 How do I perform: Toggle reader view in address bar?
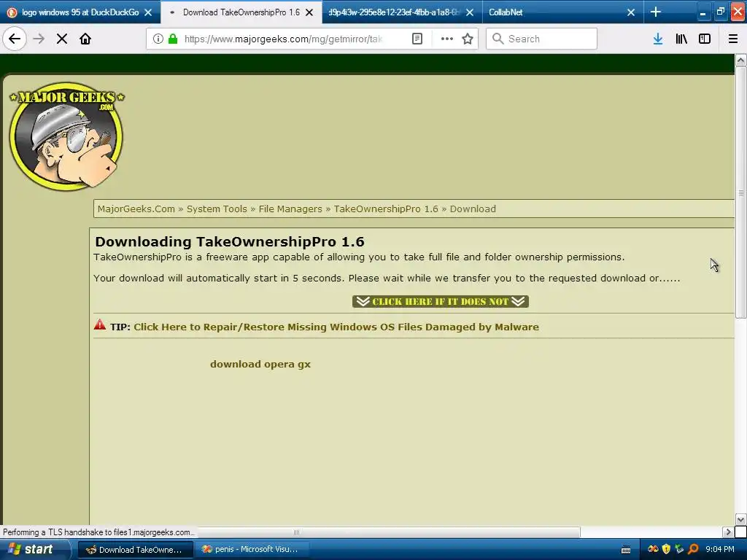point(417,39)
